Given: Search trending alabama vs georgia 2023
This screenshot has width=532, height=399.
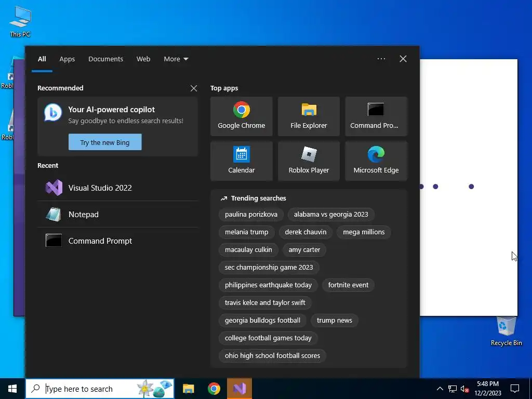Looking at the screenshot, I should click(x=331, y=215).
